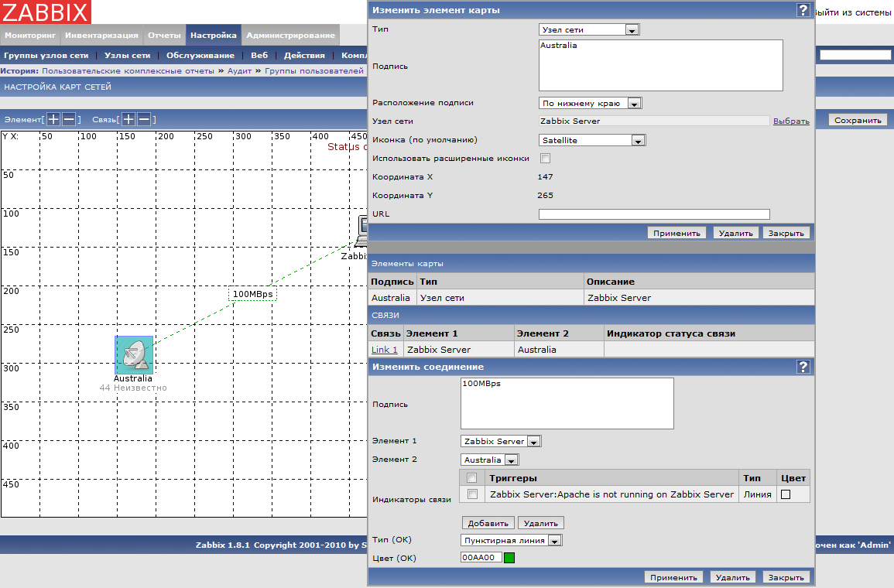This screenshot has height=588, width=894.
Task: Click the element Подпись textarea with Australia
Action: (660, 66)
